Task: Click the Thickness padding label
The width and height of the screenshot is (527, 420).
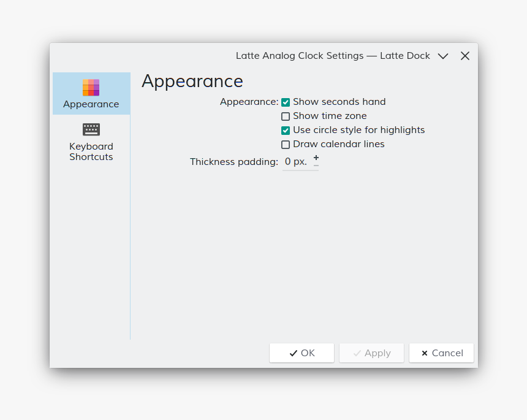Action: point(234,162)
